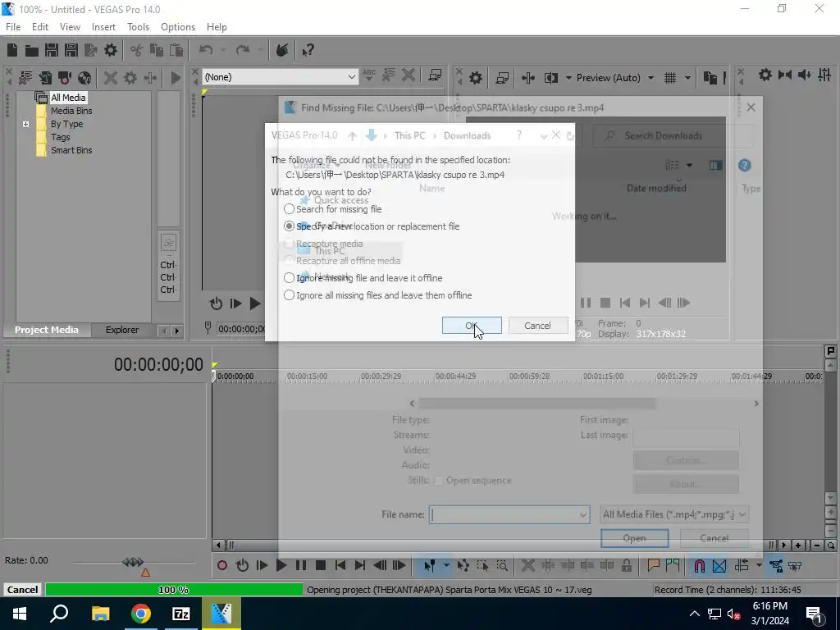
Task: Open the Preview (Auto) quality dropdown
Action: (x=651, y=78)
